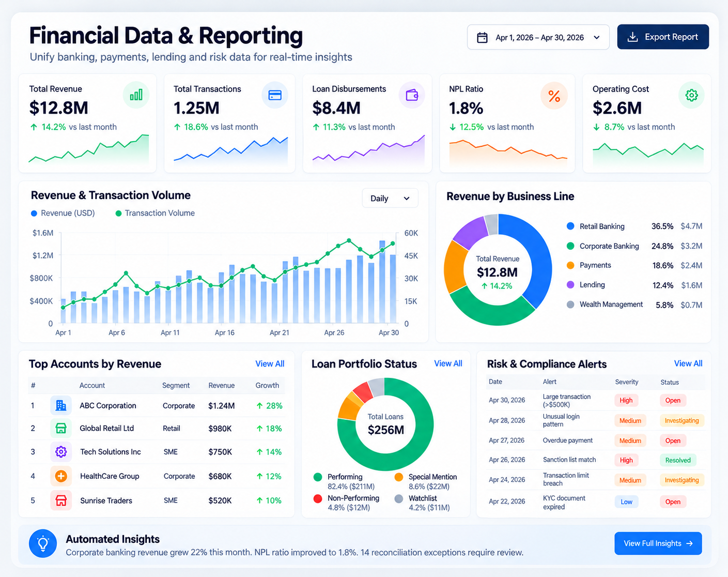Viewport: 728px width, 577px height.
Task: Click the Operating Cost gear icon
Action: click(691, 95)
